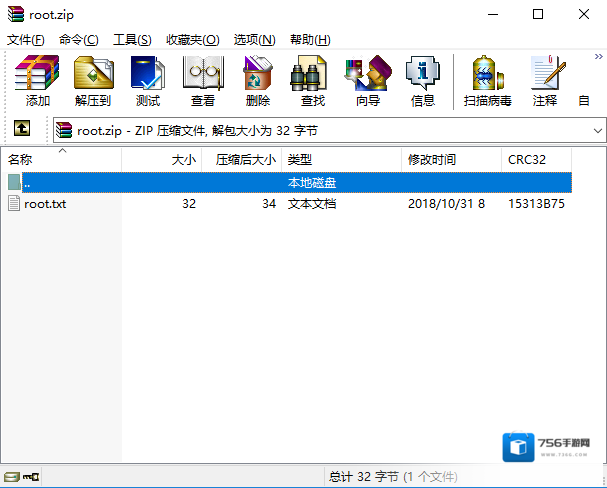
Task: Click the 添加 (Add) toolbar icon
Action: coord(38,75)
